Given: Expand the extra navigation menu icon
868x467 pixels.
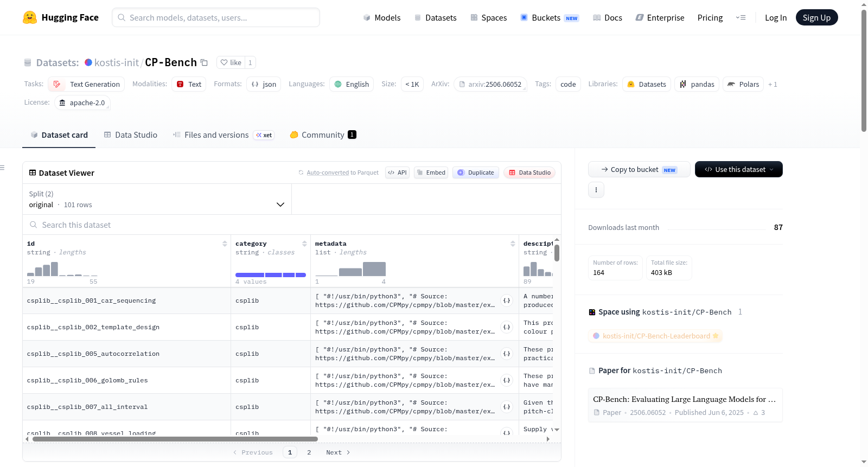Looking at the screenshot, I should [741, 18].
